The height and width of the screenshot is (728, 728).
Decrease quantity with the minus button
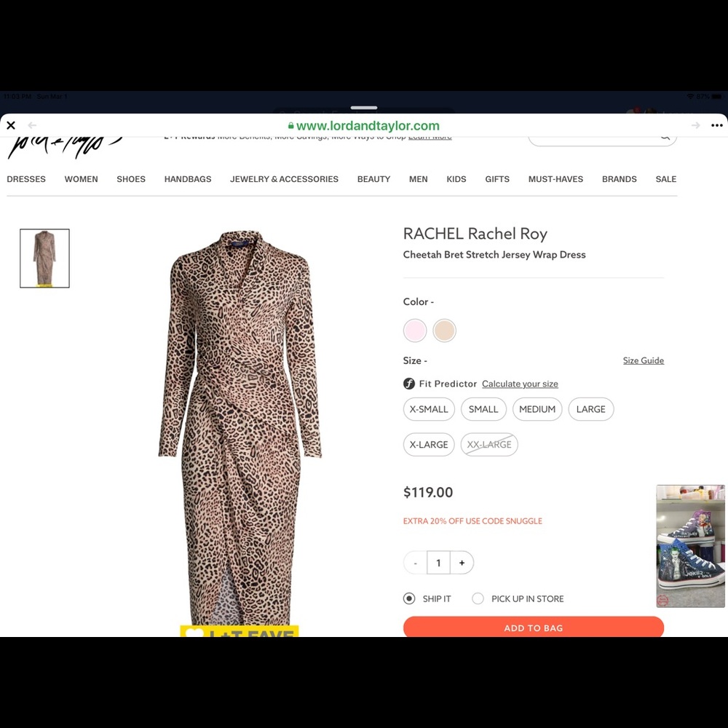tap(416, 563)
